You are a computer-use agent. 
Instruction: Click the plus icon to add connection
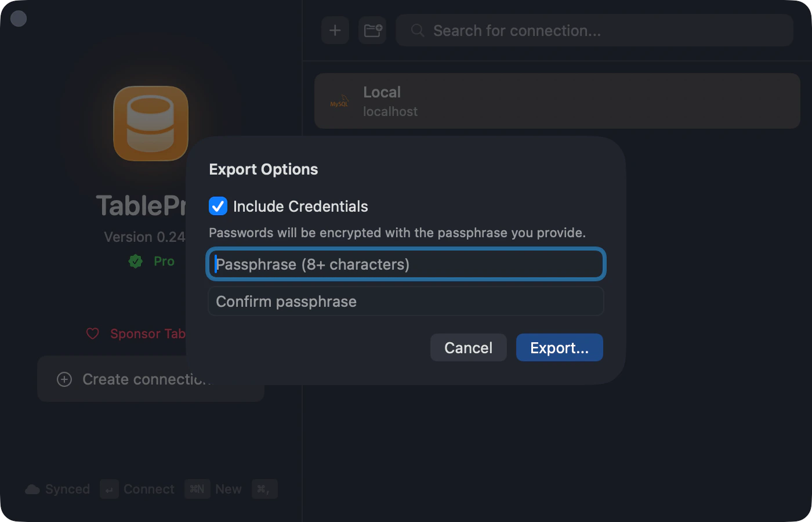point(335,30)
